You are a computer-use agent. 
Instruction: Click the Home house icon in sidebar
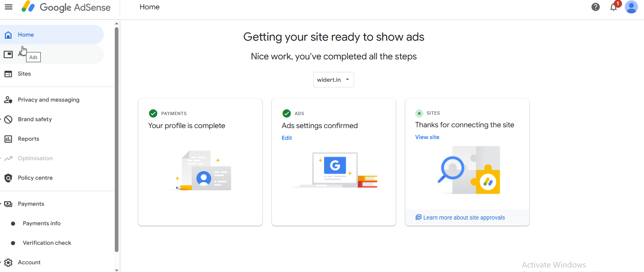[x=8, y=35]
